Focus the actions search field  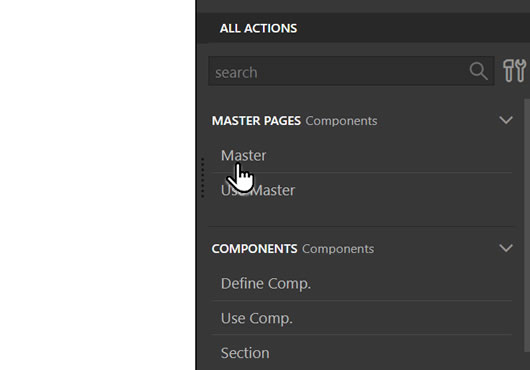click(351, 71)
